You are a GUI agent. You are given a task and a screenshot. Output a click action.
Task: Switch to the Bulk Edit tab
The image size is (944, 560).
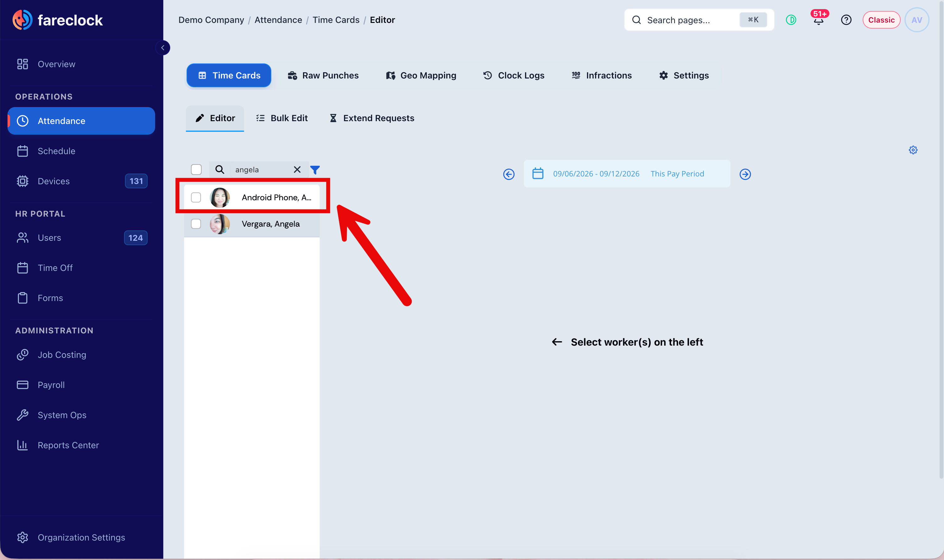click(282, 118)
